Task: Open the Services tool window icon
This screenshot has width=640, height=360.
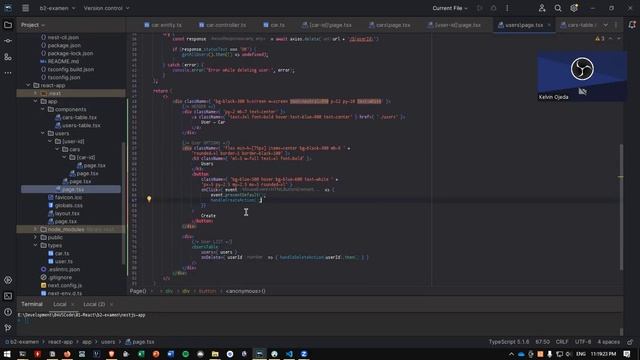Action: pyautogui.click(x=8, y=280)
